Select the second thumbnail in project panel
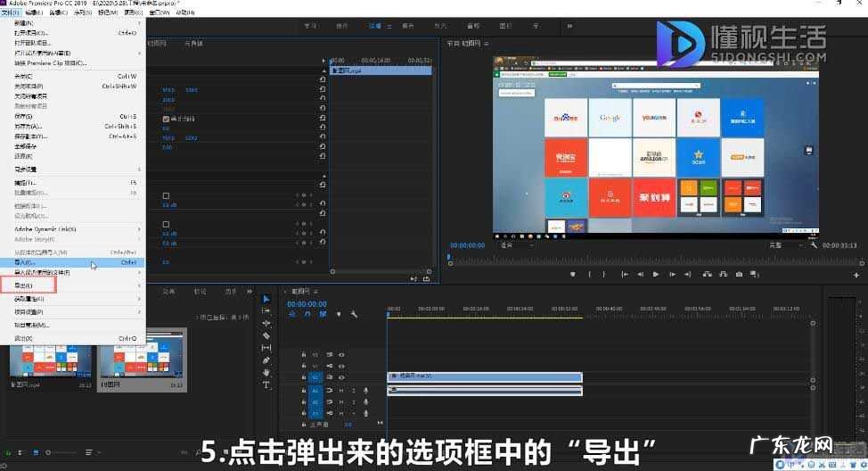The width and height of the screenshot is (868, 471). point(143,360)
